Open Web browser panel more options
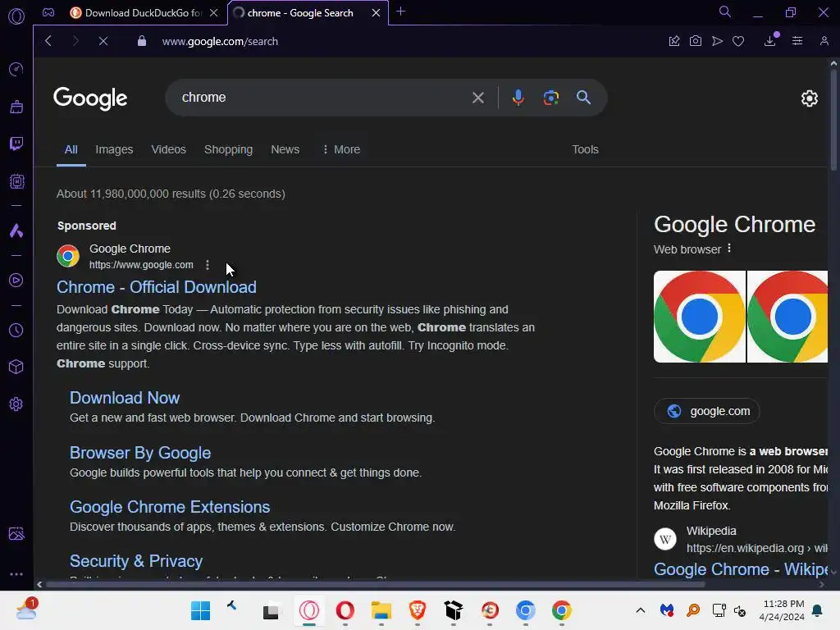Screen dimensions: 840x630 click(x=729, y=249)
